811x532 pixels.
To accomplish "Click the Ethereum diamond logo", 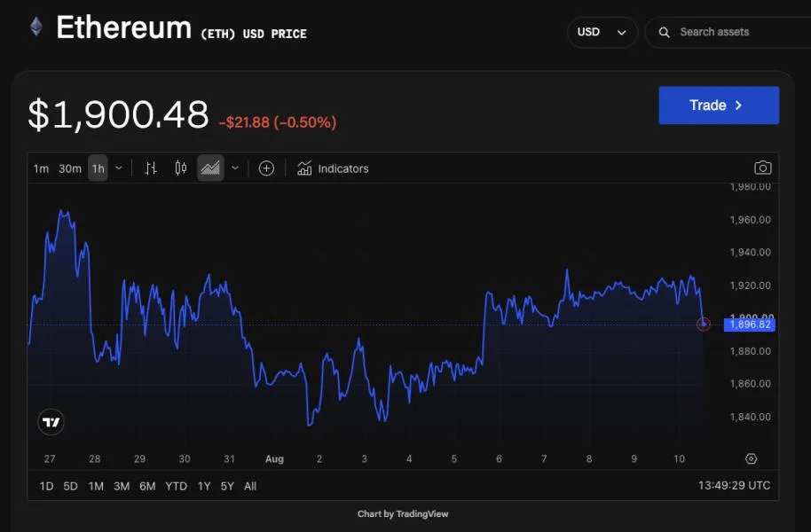I will click(x=35, y=27).
